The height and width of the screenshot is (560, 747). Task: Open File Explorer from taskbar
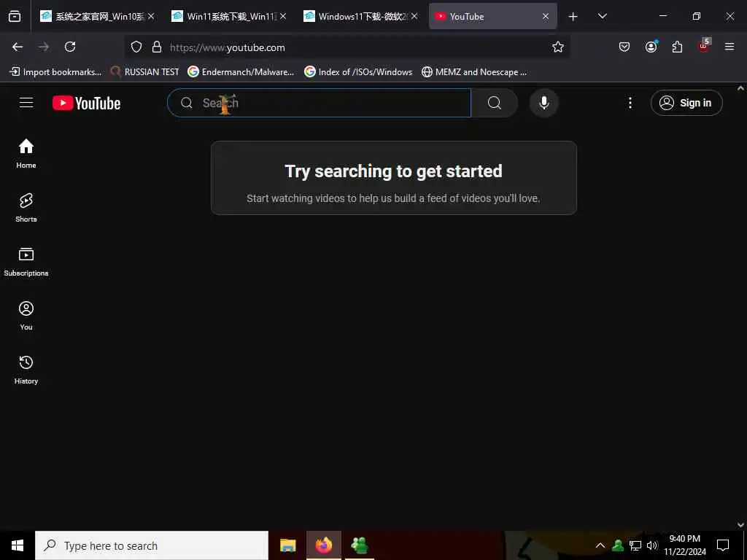point(287,545)
